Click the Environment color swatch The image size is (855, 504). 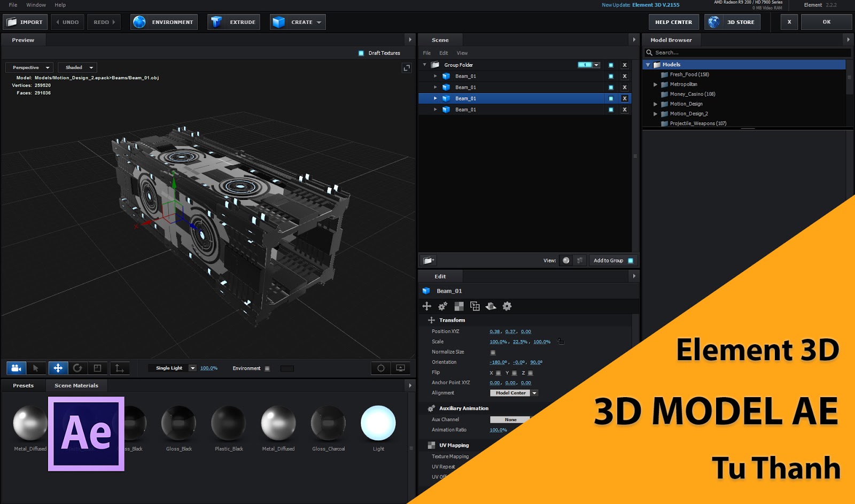click(x=287, y=368)
